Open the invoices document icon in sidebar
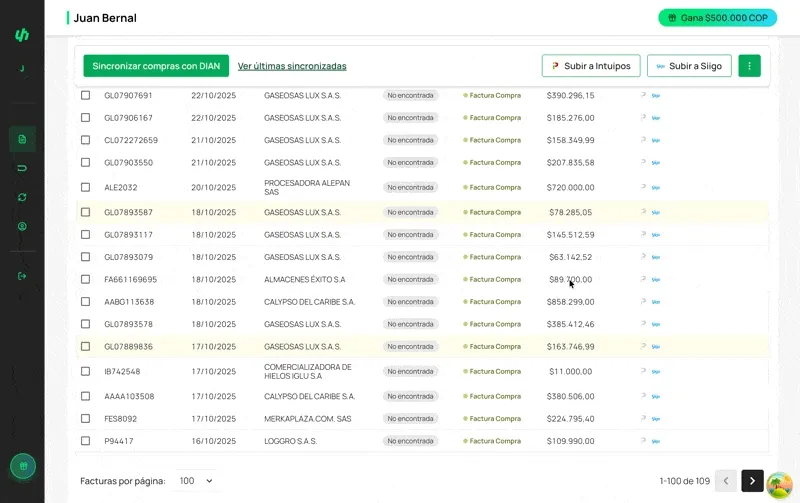 coord(22,139)
